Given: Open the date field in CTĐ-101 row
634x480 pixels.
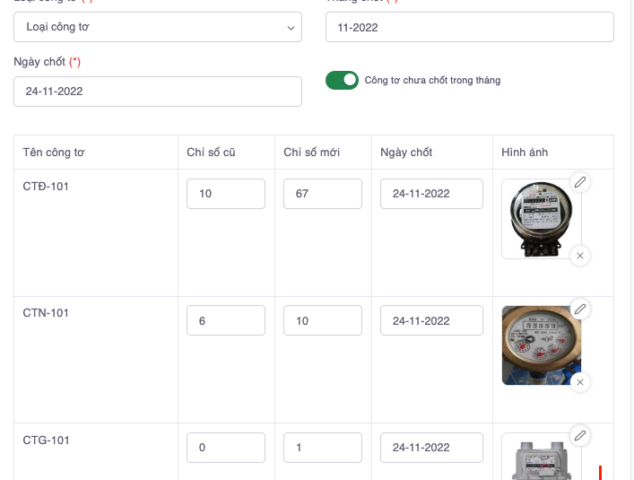Looking at the screenshot, I should pos(431,194).
